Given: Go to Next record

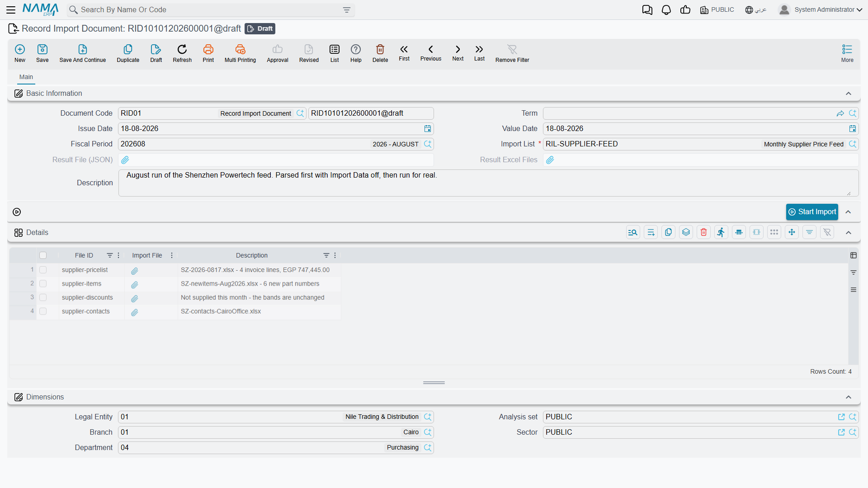Looking at the screenshot, I should pos(458,53).
